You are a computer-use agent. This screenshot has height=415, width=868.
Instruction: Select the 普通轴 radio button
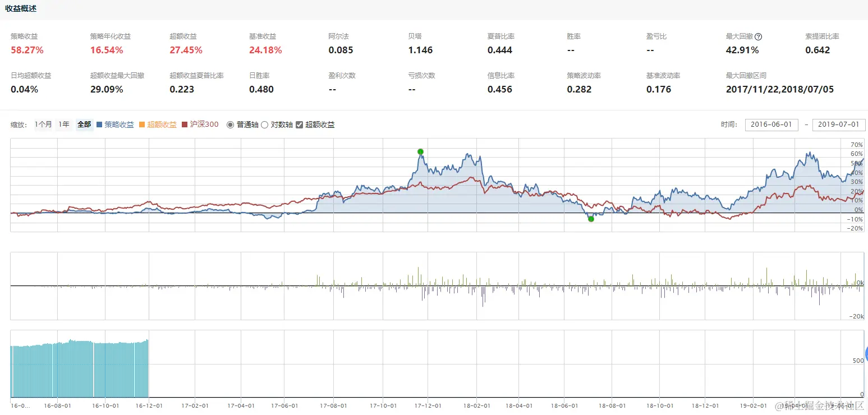(230, 125)
